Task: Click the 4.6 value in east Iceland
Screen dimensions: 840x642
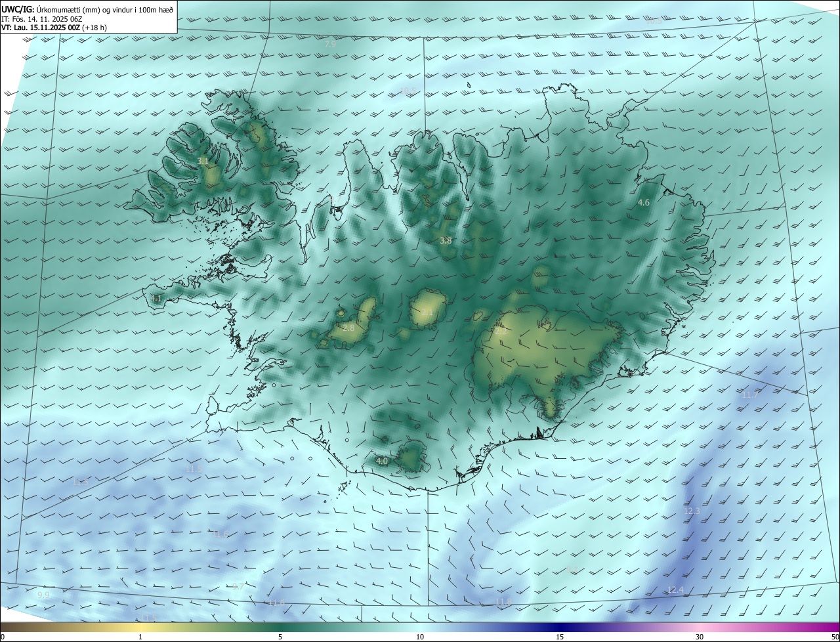Action: click(x=644, y=203)
